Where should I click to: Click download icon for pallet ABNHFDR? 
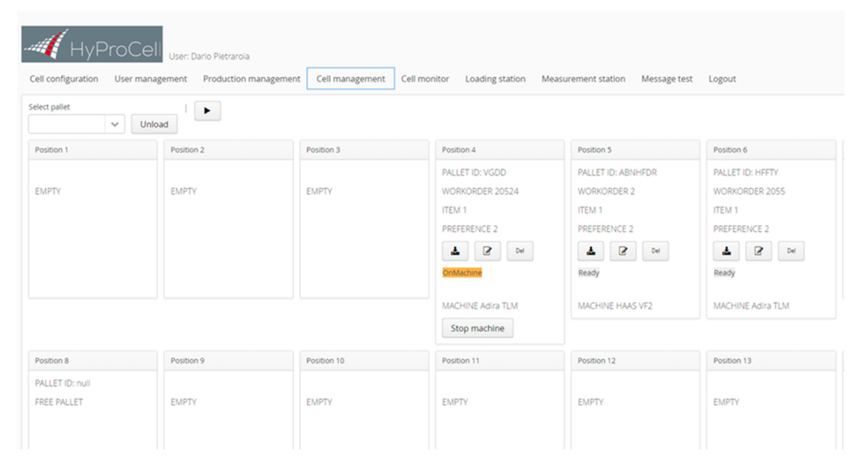(x=590, y=251)
